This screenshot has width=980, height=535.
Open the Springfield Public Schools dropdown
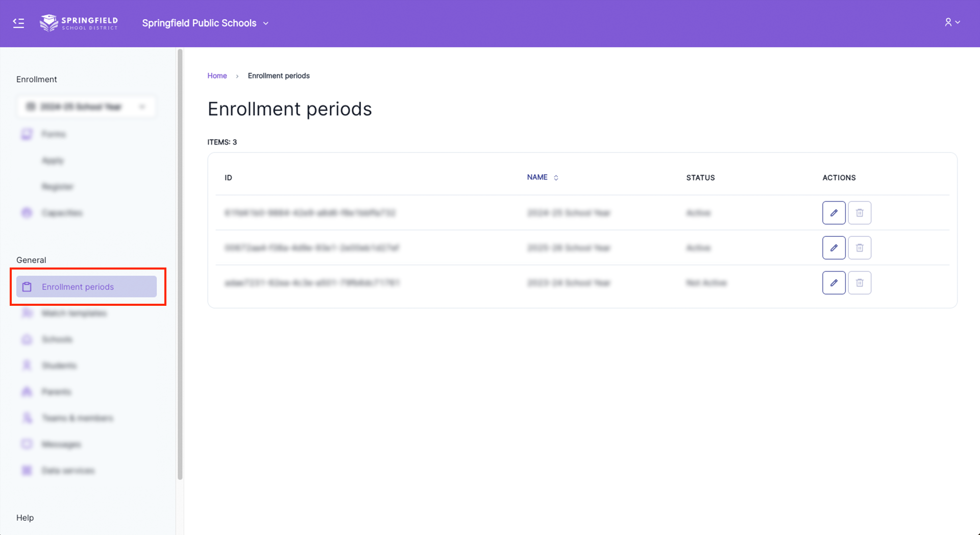click(x=205, y=23)
